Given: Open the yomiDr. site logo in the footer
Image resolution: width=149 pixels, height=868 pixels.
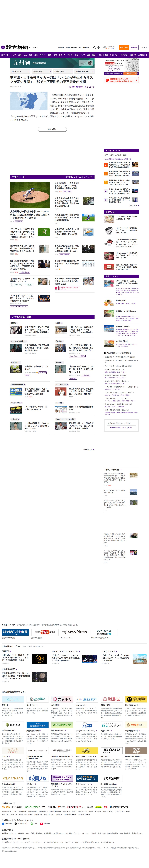Looking at the screenshot, I should pyautogui.click(x=37, y=699).
